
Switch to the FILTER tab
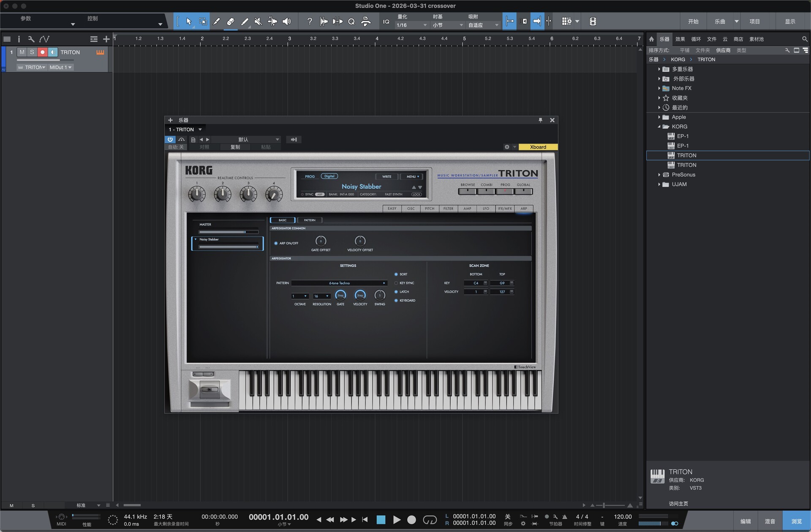click(x=448, y=209)
